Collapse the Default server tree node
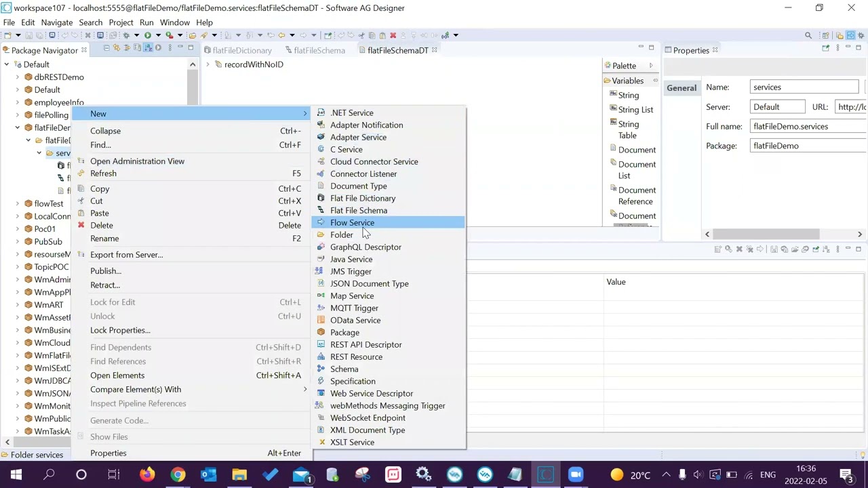 click(x=7, y=64)
